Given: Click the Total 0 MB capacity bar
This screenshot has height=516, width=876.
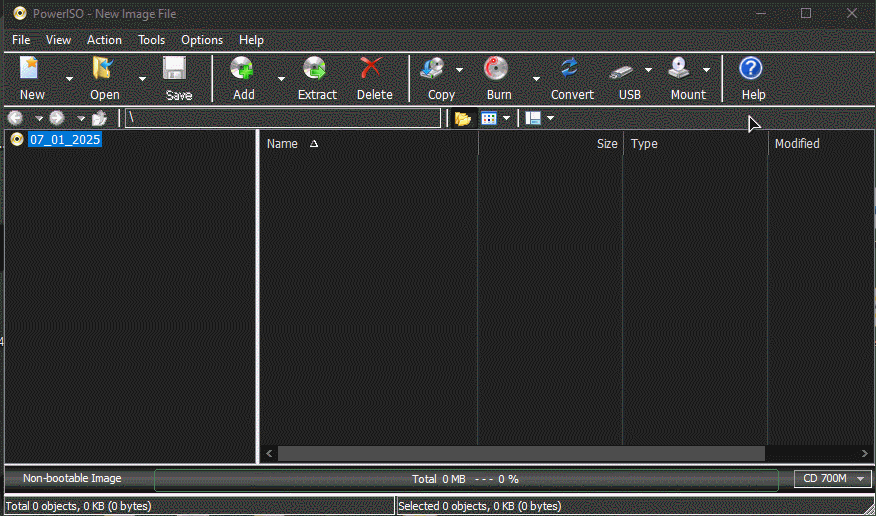Looking at the screenshot, I should coord(466,479).
